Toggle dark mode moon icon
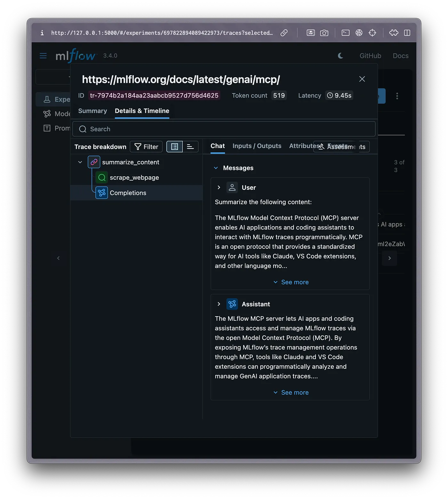 tap(340, 56)
